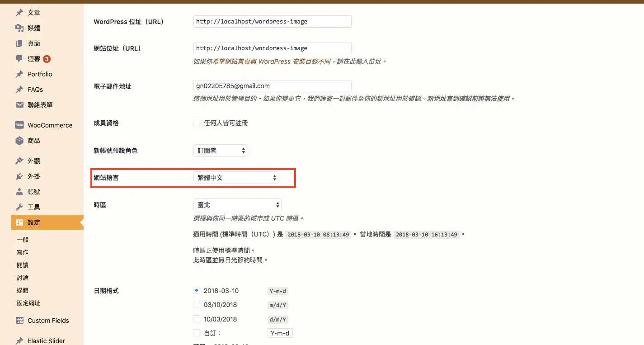
Task: Click the box icon beside 商品
Action: [19, 141]
